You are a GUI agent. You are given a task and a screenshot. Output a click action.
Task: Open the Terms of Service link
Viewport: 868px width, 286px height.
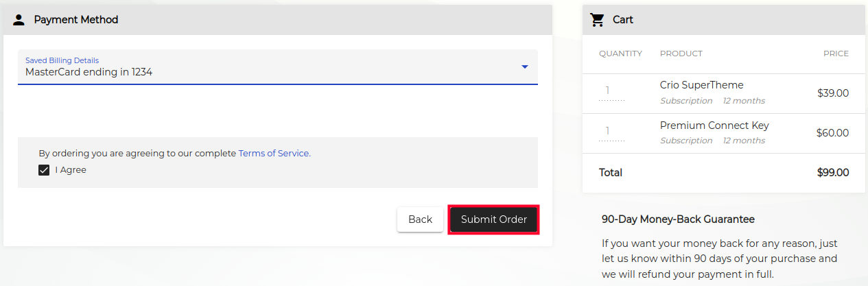click(274, 154)
